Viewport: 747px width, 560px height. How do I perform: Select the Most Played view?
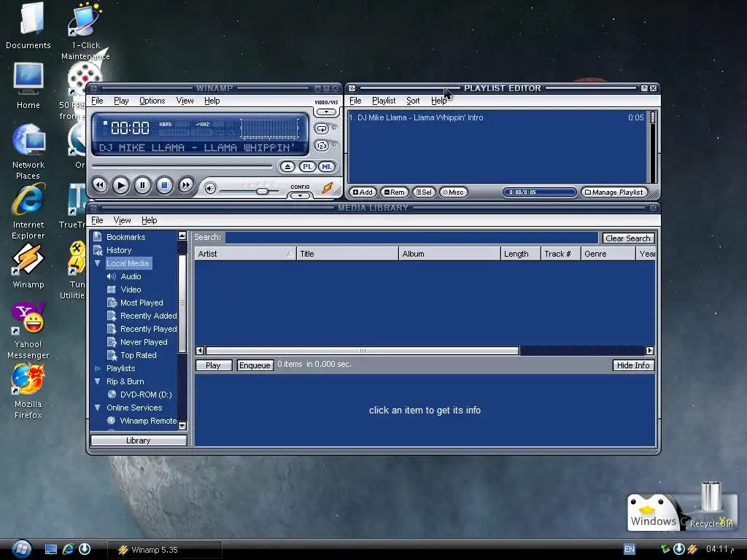[x=142, y=303]
